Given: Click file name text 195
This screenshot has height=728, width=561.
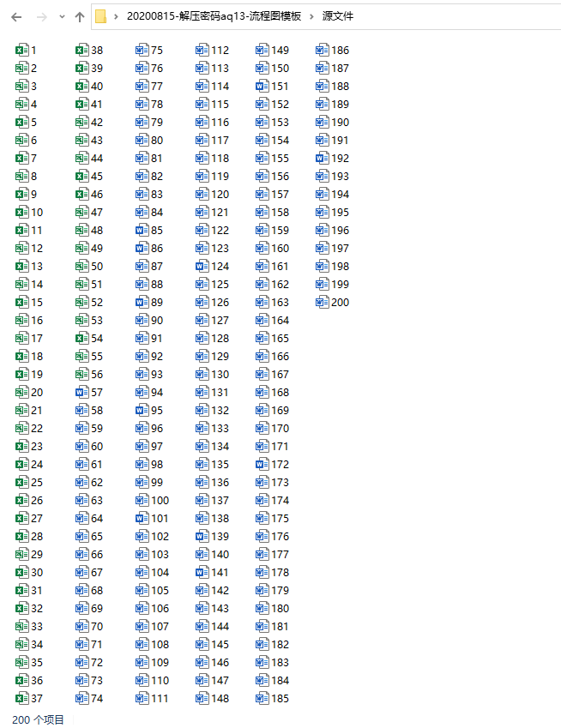Looking at the screenshot, I should [341, 212].
